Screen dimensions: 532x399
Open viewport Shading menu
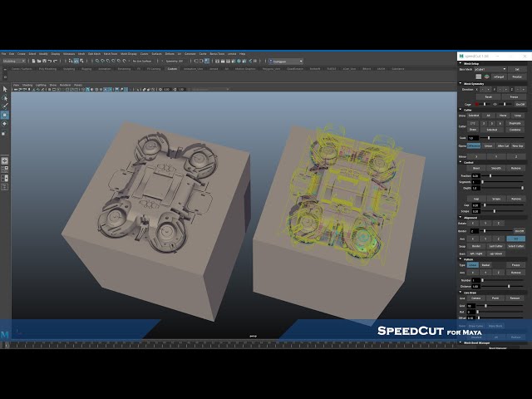click(x=27, y=85)
